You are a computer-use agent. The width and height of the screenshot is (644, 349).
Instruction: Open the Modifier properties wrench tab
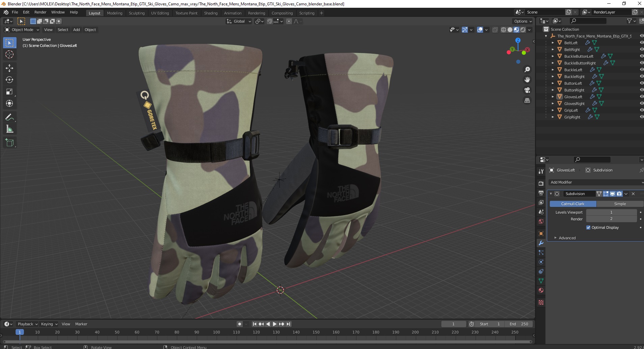[541, 243]
